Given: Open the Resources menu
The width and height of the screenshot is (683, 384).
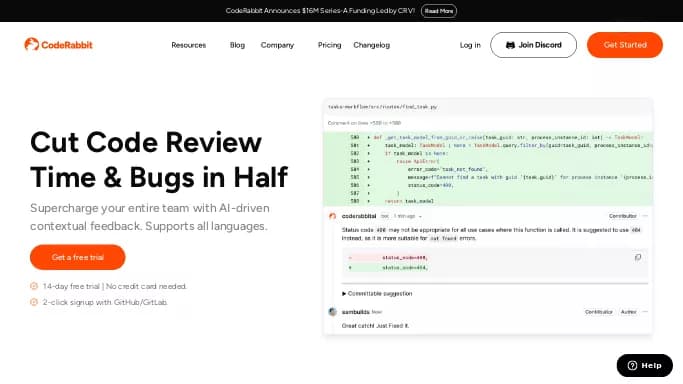Looking at the screenshot, I should [189, 45].
